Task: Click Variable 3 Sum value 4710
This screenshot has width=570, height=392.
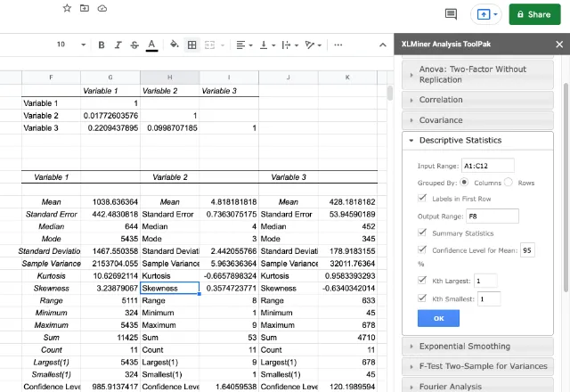Action: [x=348, y=338]
